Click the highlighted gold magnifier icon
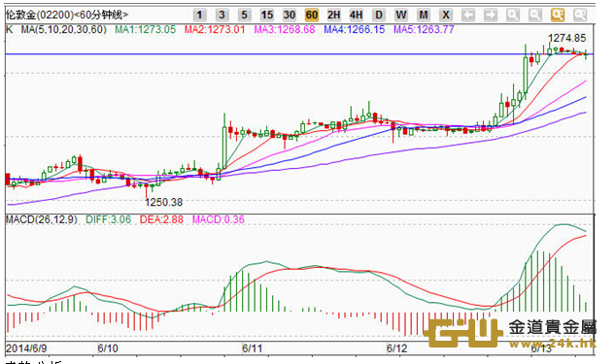Viewport: 615px width, 364px height. click(558, 15)
